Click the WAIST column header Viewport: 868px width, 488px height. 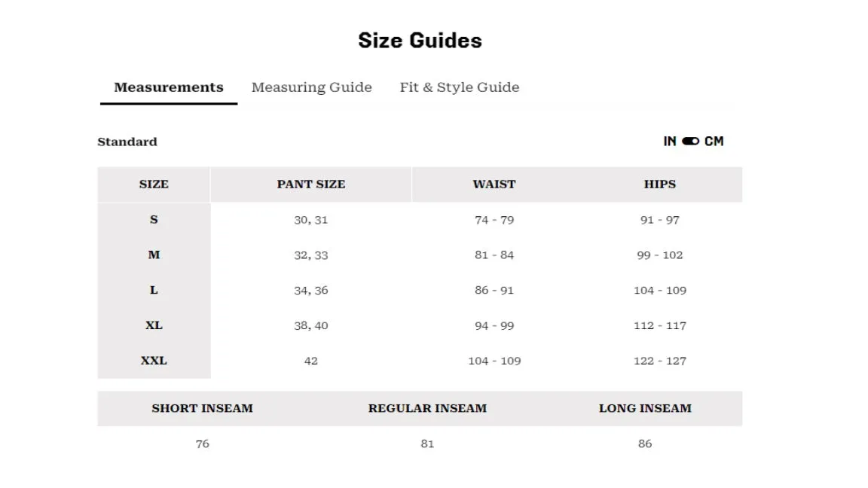point(494,185)
